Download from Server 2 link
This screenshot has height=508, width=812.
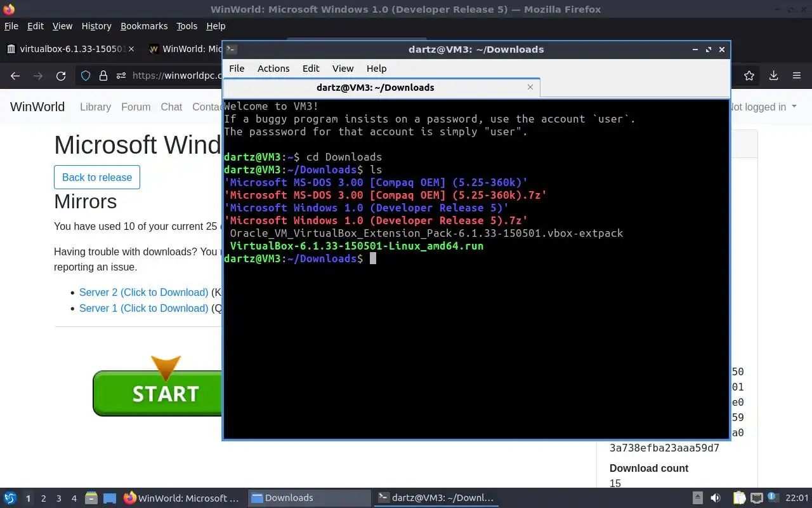pos(143,292)
